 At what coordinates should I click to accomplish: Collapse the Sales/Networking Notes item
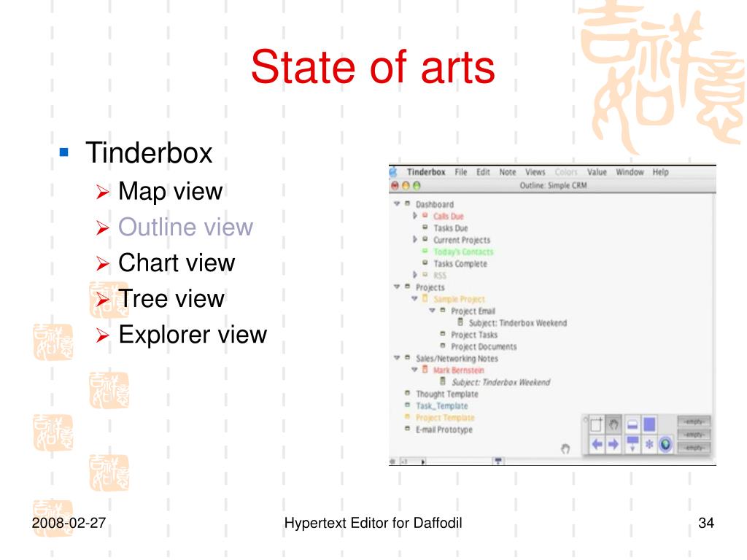(x=397, y=357)
